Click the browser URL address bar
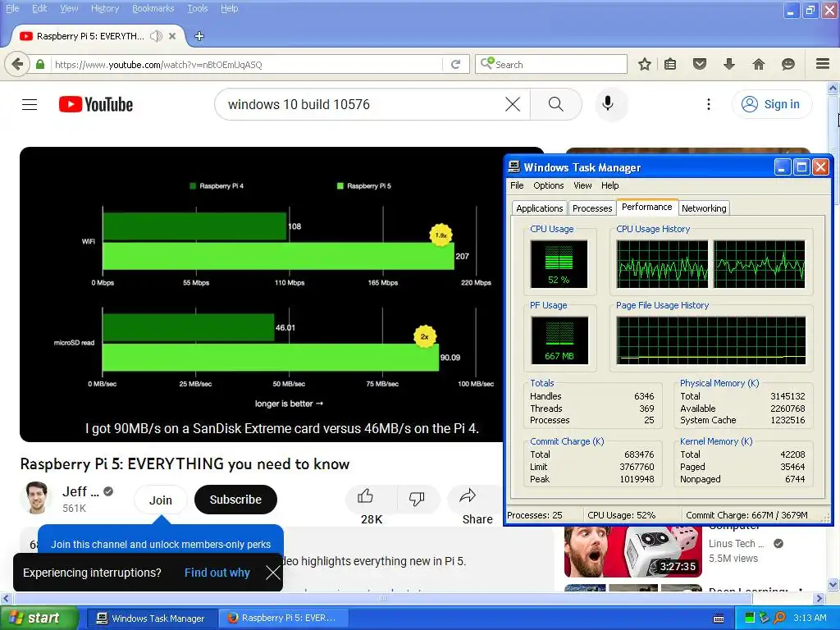Screen dimensions: 840x630 246,64
